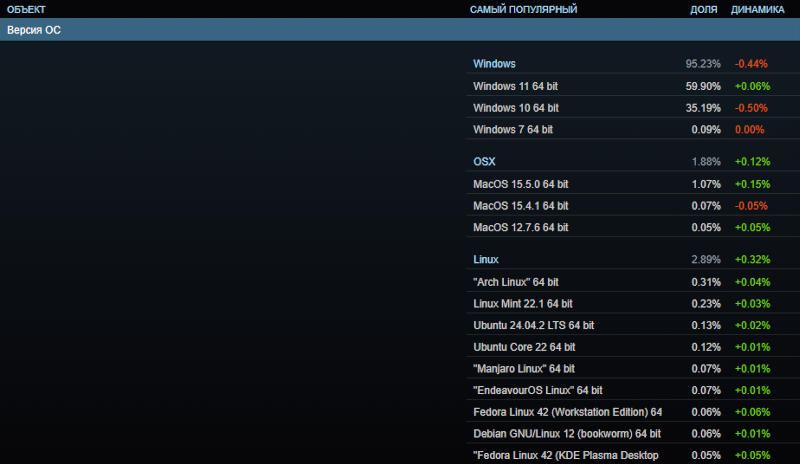Image resolution: width=800 pixels, height=464 pixels.
Task: Choose the Ubuntu Core 22 64 bit entry
Action: [524, 348]
